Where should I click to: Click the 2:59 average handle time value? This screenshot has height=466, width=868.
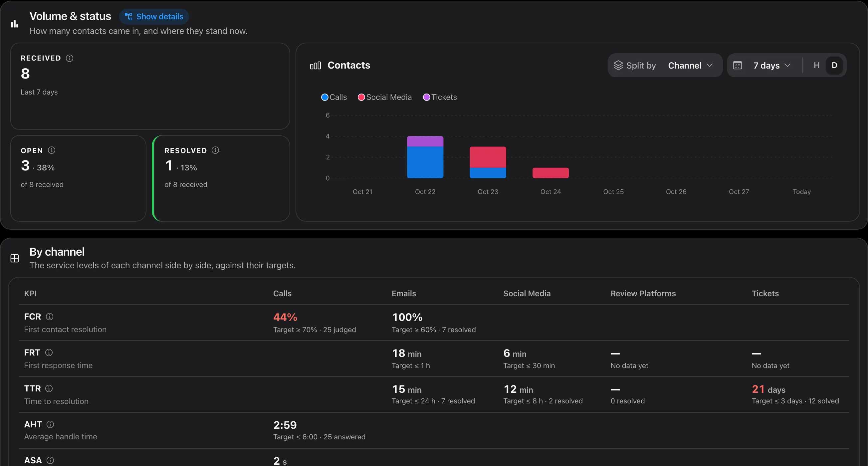point(285,425)
